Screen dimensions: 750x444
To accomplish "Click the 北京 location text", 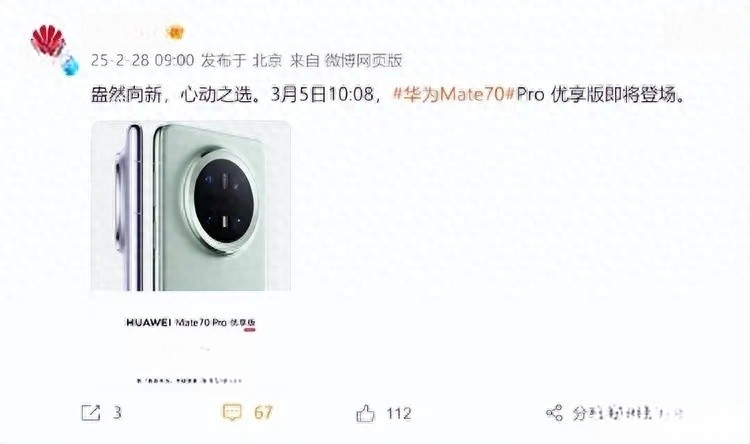I will click(267, 61).
